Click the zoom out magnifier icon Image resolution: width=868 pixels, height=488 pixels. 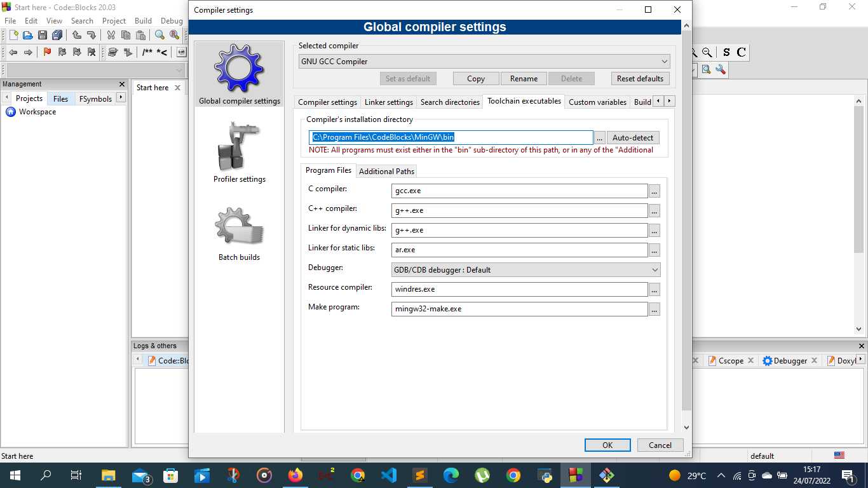pos(707,52)
